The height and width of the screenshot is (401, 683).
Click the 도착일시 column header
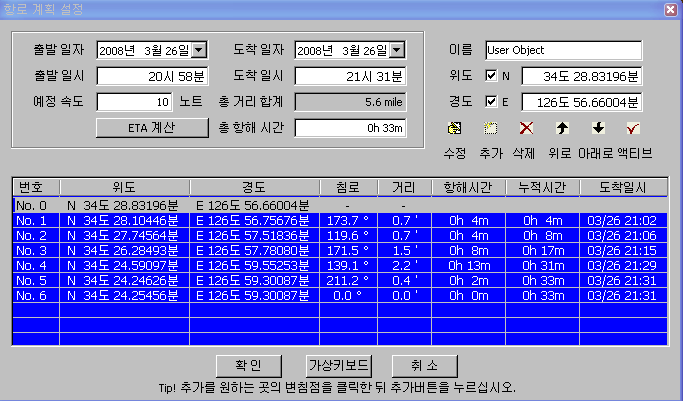(x=623, y=187)
